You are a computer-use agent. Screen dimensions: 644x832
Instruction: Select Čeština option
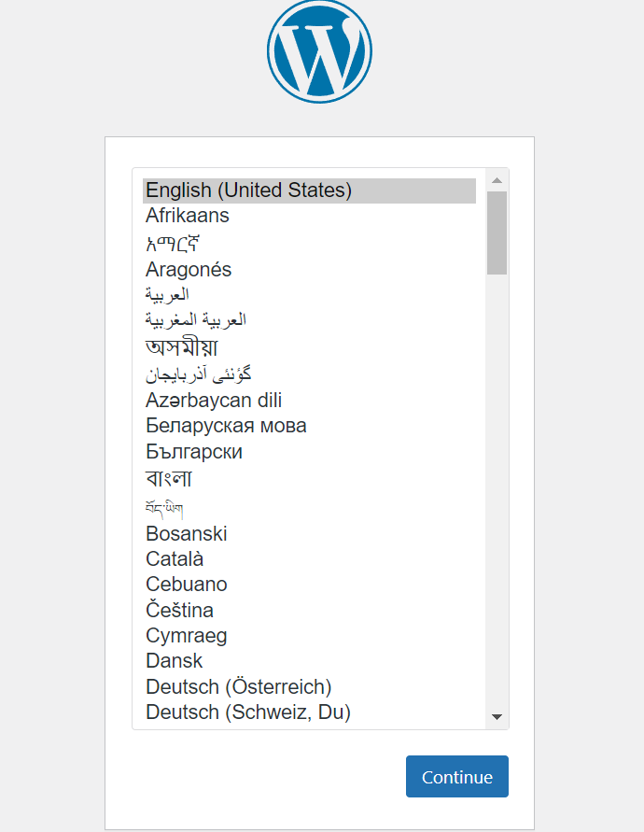pyautogui.click(x=309, y=610)
